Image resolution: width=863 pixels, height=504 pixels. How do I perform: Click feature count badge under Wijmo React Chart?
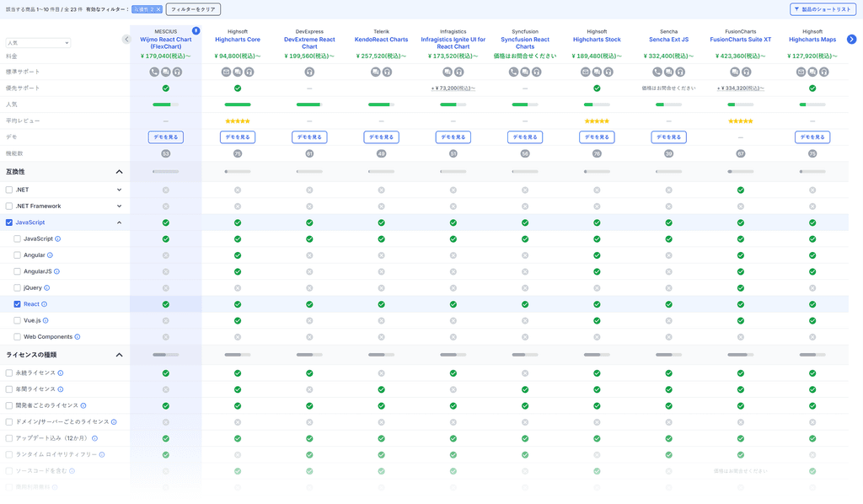[x=166, y=153]
